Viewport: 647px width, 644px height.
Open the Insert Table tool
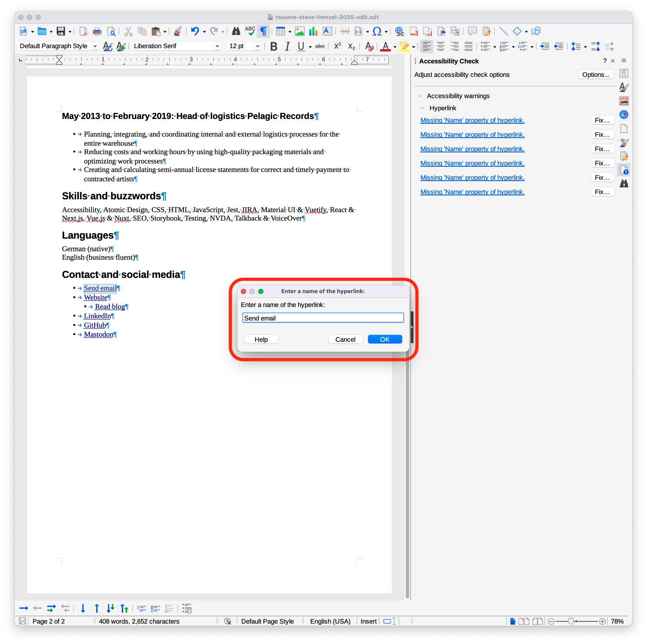pyautogui.click(x=280, y=31)
